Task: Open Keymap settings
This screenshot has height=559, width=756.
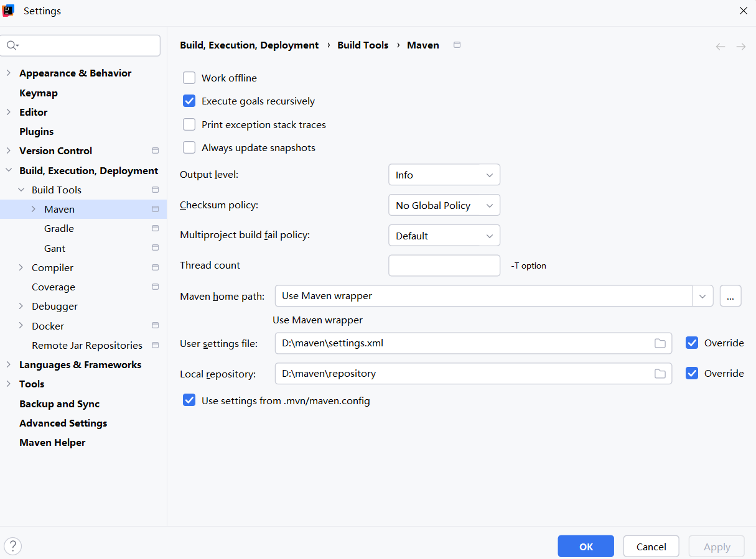Action: [x=39, y=93]
